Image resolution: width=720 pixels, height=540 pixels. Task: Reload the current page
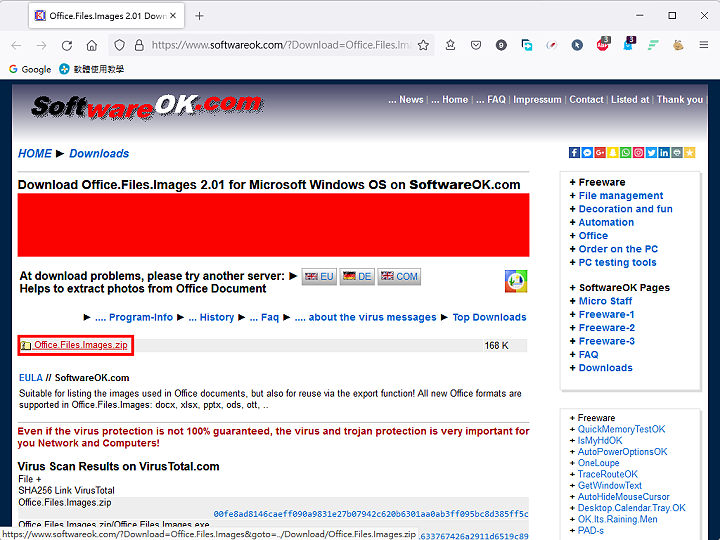click(67, 45)
